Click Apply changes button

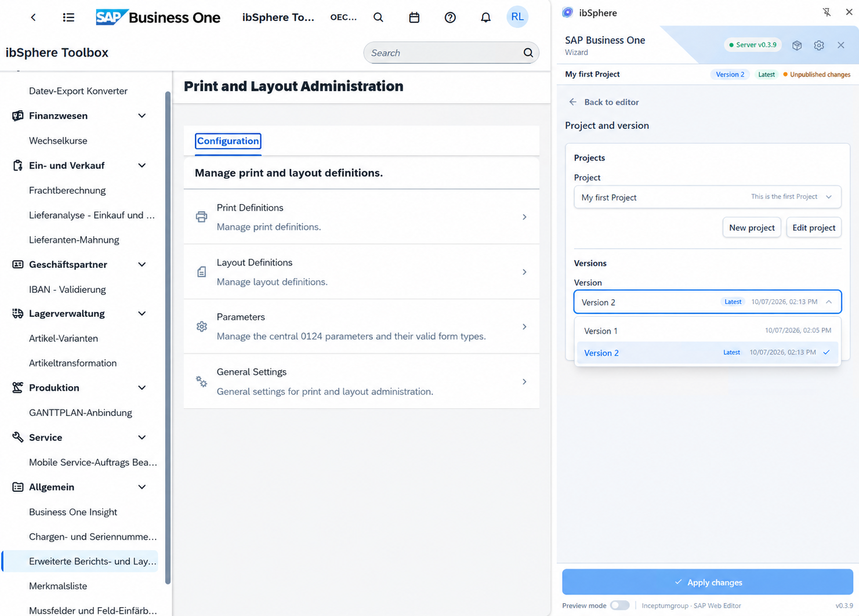click(707, 582)
